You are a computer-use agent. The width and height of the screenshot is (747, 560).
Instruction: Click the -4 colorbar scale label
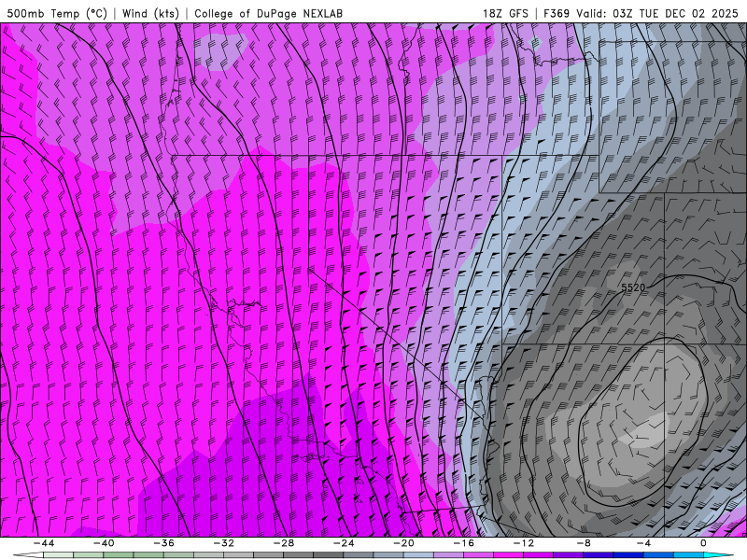(x=644, y=543)
